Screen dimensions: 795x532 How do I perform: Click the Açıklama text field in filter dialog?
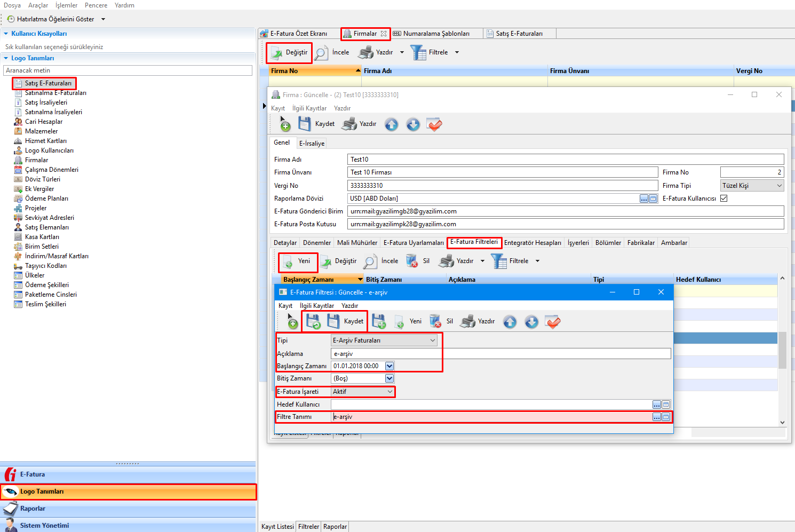pyautogui.click(x=500, y=354)
